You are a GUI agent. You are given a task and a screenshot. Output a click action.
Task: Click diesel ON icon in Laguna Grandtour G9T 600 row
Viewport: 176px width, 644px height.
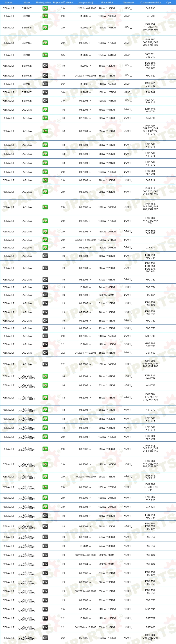(45, 627)
